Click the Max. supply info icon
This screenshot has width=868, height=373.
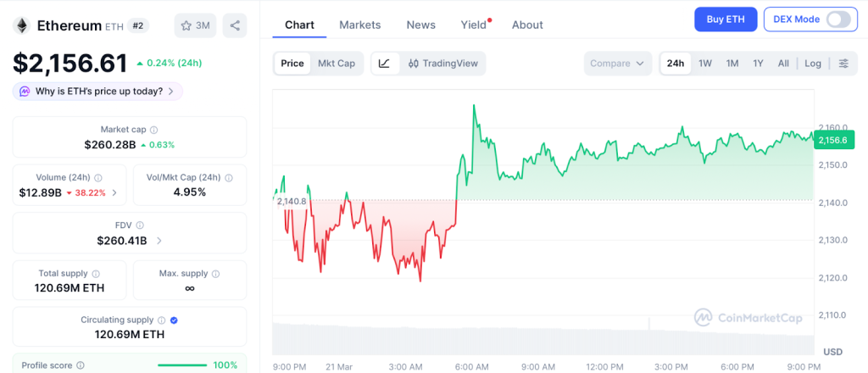[x=216, y=274]
